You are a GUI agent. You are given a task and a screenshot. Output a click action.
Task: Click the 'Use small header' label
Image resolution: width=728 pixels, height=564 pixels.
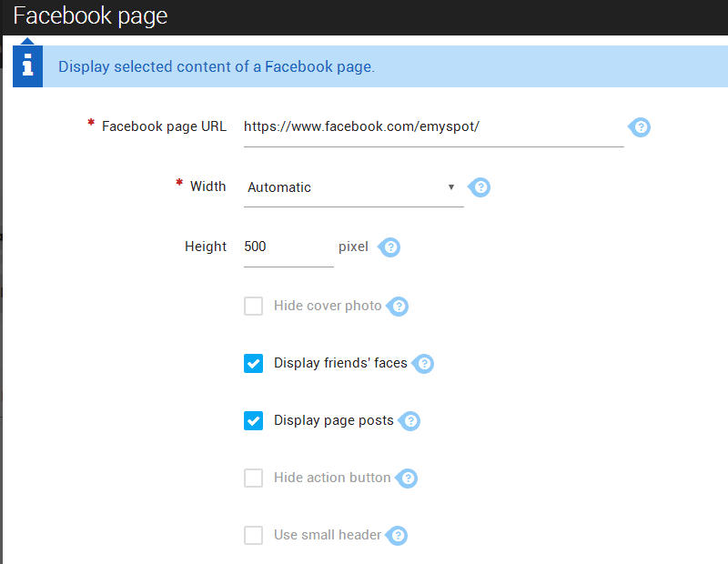point(328,535)
